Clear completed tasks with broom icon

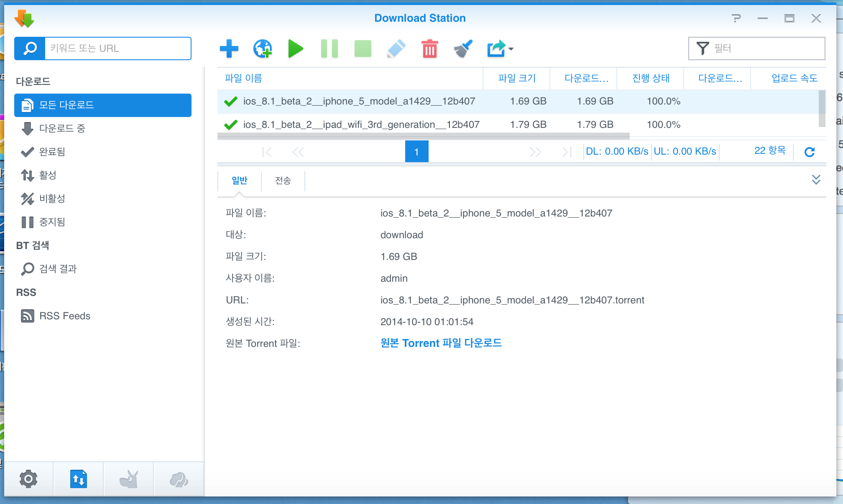point(463,48)
